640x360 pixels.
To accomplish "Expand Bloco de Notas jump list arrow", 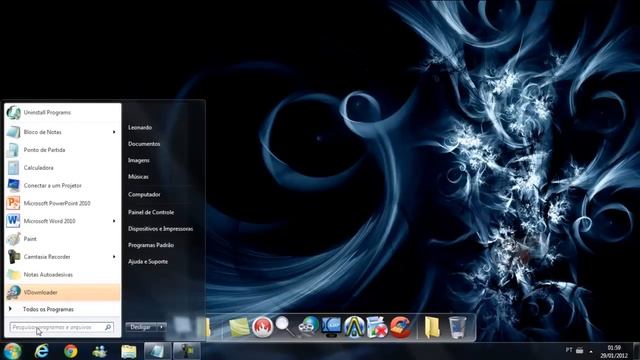I will tap(114, 132).
